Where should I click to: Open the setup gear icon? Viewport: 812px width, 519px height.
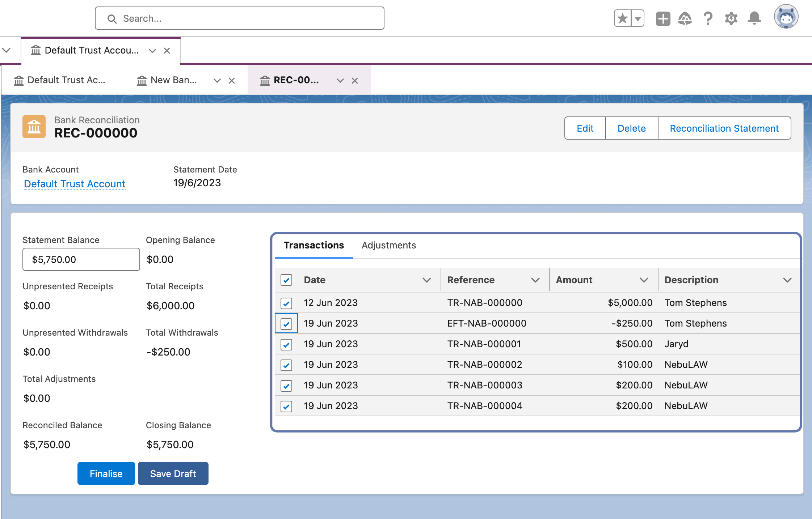point(731,18)
